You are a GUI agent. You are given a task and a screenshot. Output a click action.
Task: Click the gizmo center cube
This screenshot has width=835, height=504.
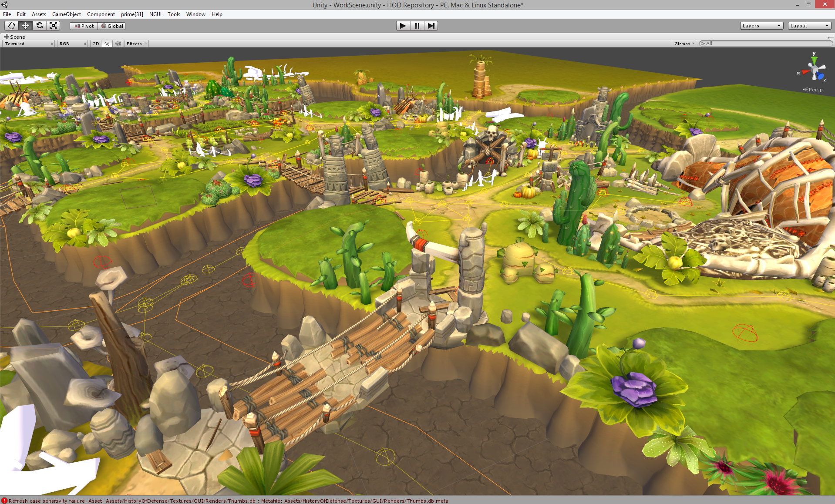point(815,70)
